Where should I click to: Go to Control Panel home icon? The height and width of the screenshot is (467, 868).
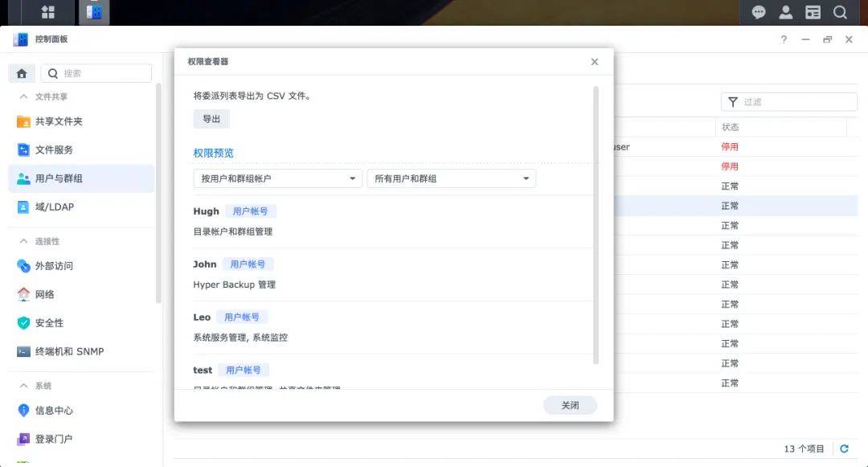[x=22, y=73]
